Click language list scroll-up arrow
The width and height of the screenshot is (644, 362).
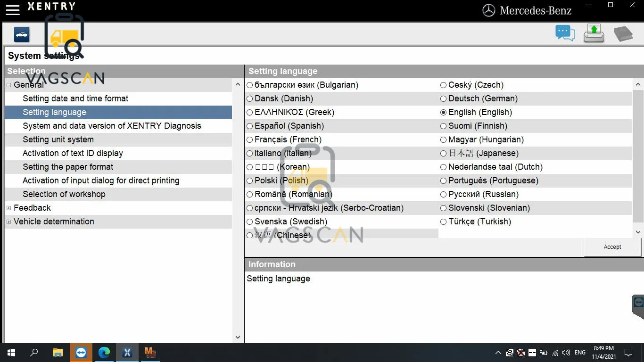(x=638, y=85)
